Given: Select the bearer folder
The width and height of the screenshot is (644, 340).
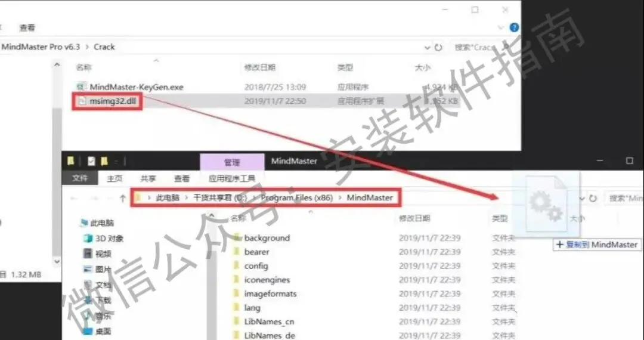Looking at the screenshot, I should click(x=256, y=252).
